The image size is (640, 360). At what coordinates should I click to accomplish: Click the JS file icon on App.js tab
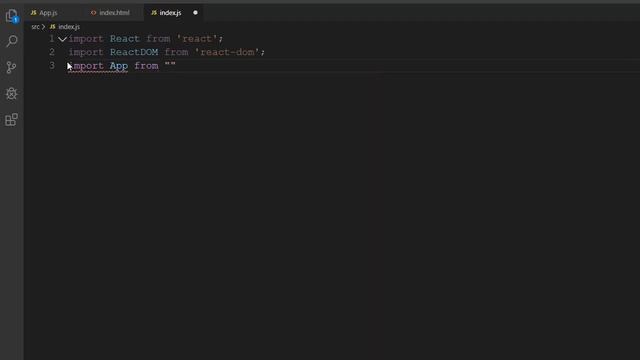click(x=33, y=13)
